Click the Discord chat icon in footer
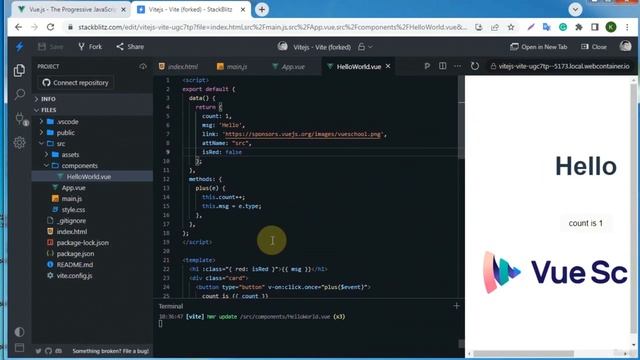This screenshot has width=640, height=360. [x=59, y=351]
